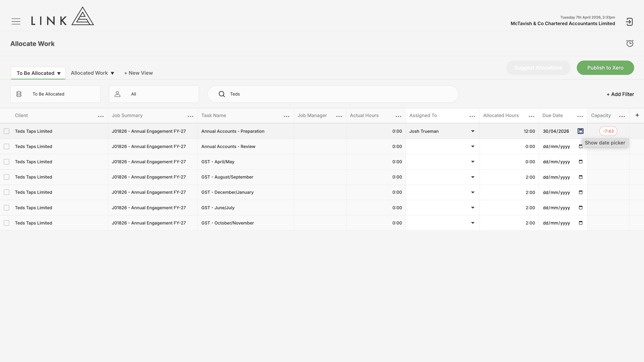Open Job Summary column options menu
Image resolution: width=644 pixels, height=362 pixels.
click(x=190, y=116)
